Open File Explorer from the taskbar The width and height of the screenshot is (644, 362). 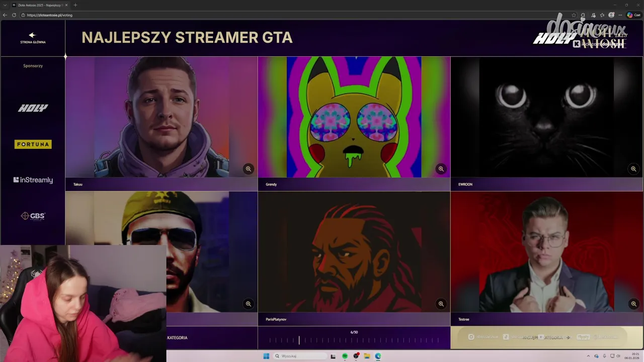(367, 356)
